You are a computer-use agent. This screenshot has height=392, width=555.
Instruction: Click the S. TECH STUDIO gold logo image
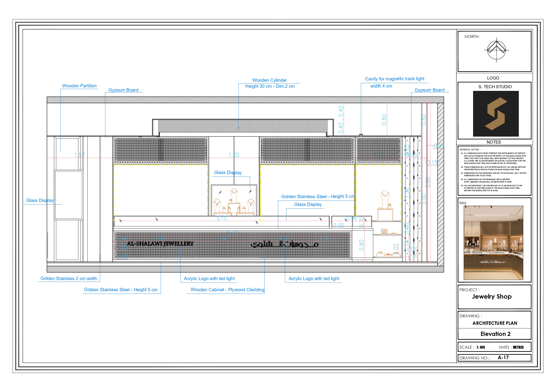pos(496,113)
